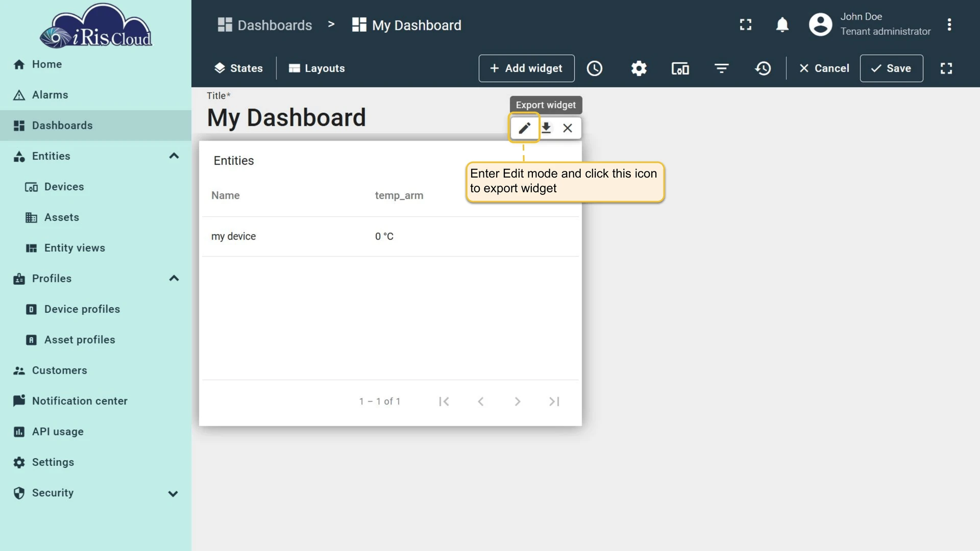Viewport: 980px width, 551px height.
Task: Open Device profiles in the sidebar
Action: pos(95,309)
